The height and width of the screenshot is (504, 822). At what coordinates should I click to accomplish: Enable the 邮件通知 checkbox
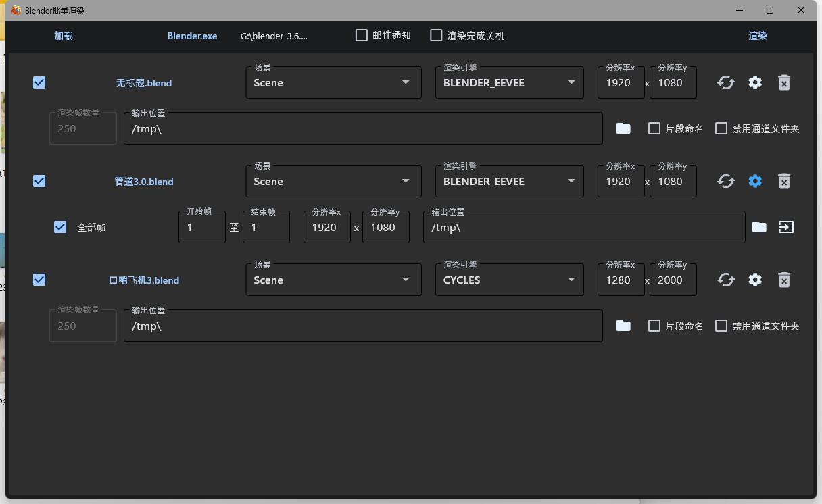click(362, 35)
